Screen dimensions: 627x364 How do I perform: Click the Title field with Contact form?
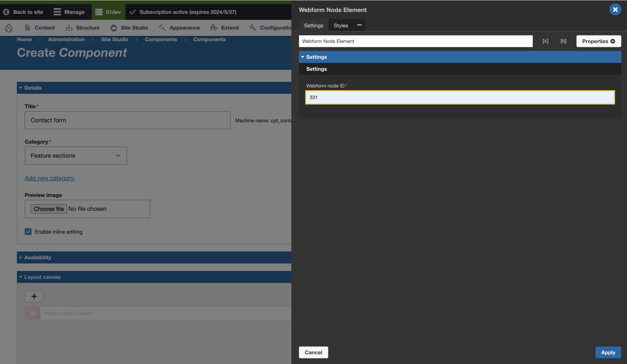coord(127,120)
